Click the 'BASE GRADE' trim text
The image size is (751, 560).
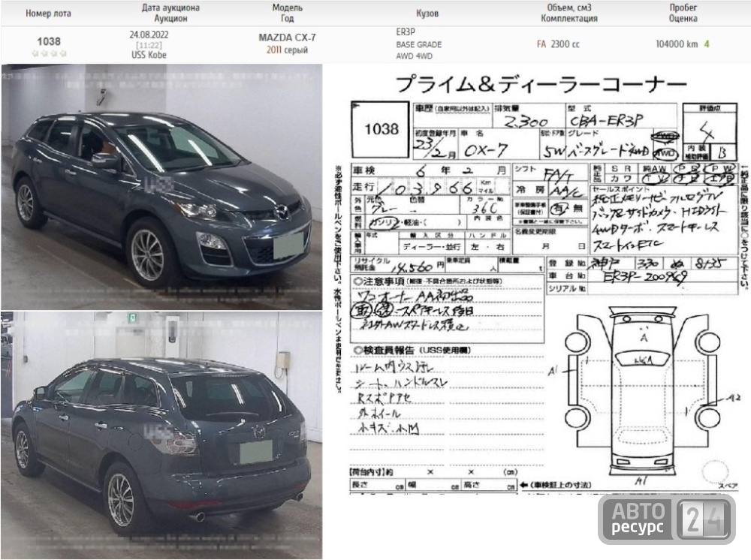pos(418,44)
